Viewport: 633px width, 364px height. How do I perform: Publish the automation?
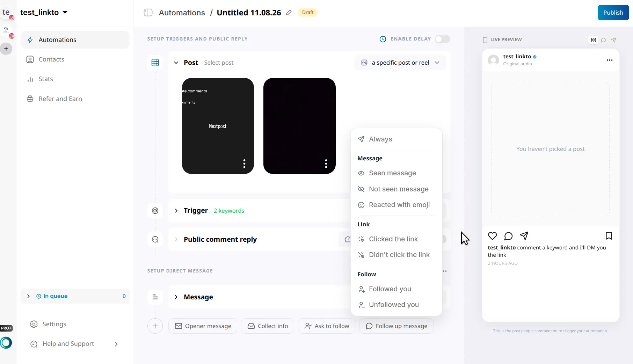pyautogui.click(x=613, y=13)
